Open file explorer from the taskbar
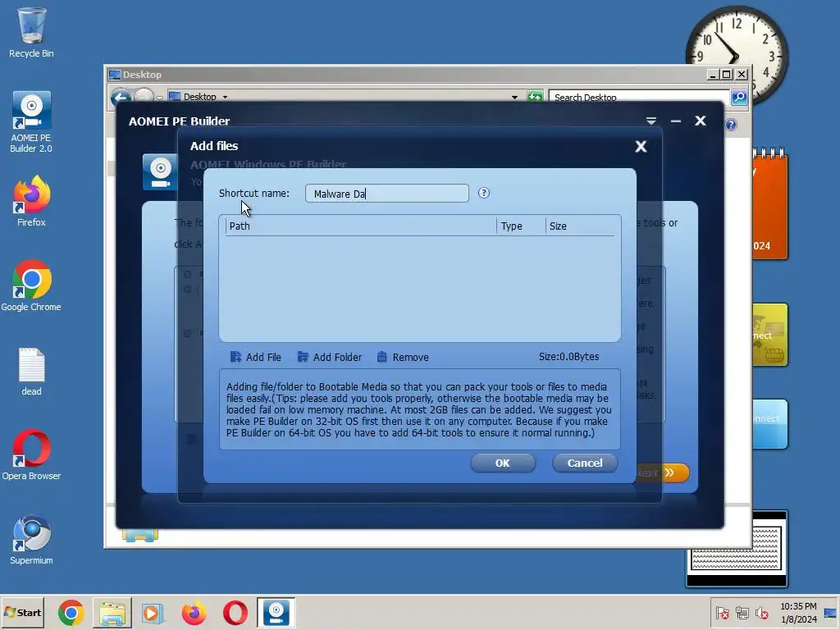840x630 pixels. 112,613
